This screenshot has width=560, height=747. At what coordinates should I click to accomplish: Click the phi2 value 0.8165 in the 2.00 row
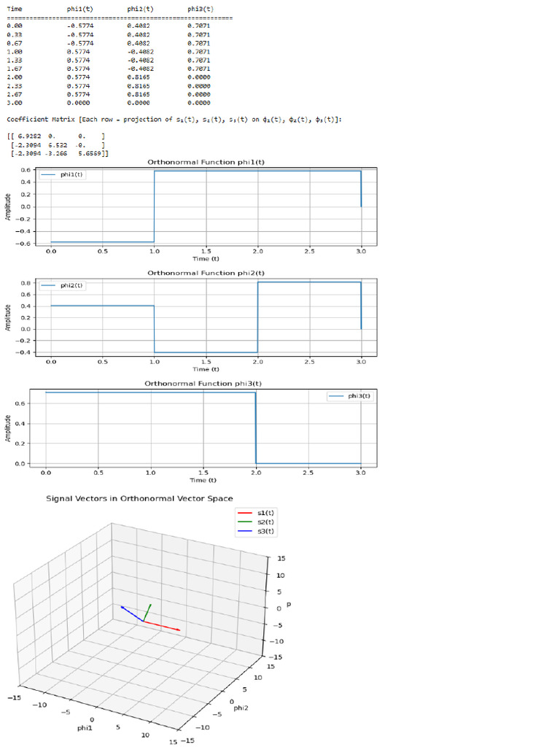(139, 77)
